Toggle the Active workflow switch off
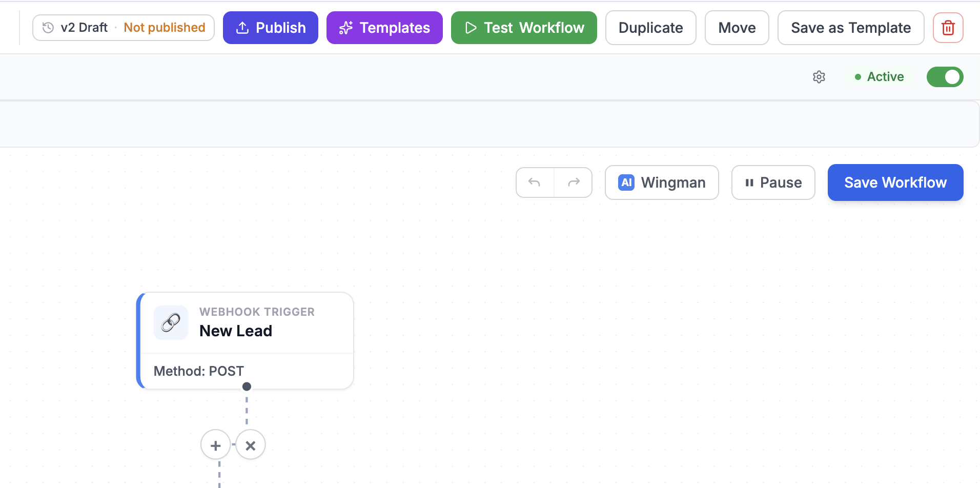Viewport: 980px width, 488px height. 945,77
